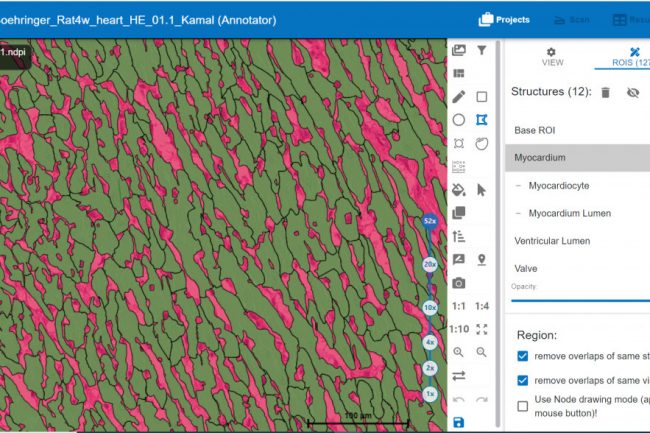Switch to the VIEW tab
Image resolution: width=650 pixels, height=433 pixels.
(x=552, y=57)
